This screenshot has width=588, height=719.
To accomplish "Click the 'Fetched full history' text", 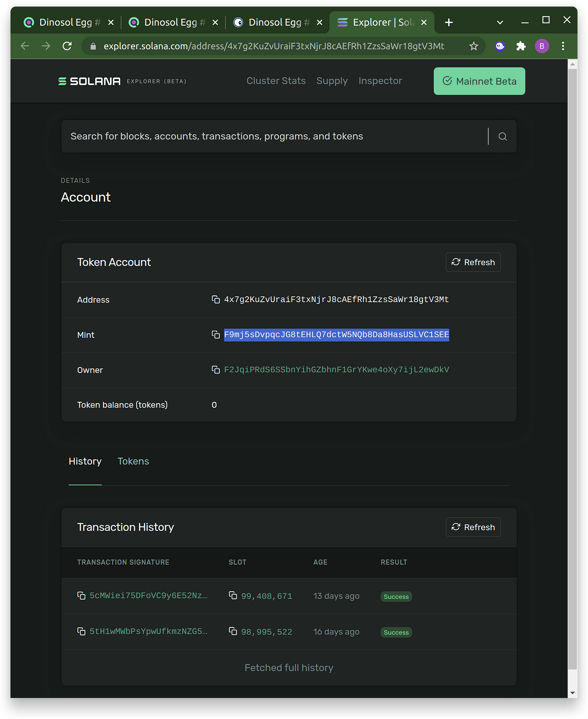I will tap(289, 668).
